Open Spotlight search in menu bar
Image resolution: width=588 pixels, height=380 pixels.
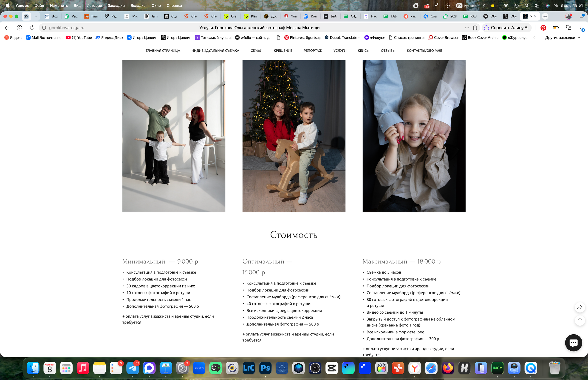tap(526, 6)
